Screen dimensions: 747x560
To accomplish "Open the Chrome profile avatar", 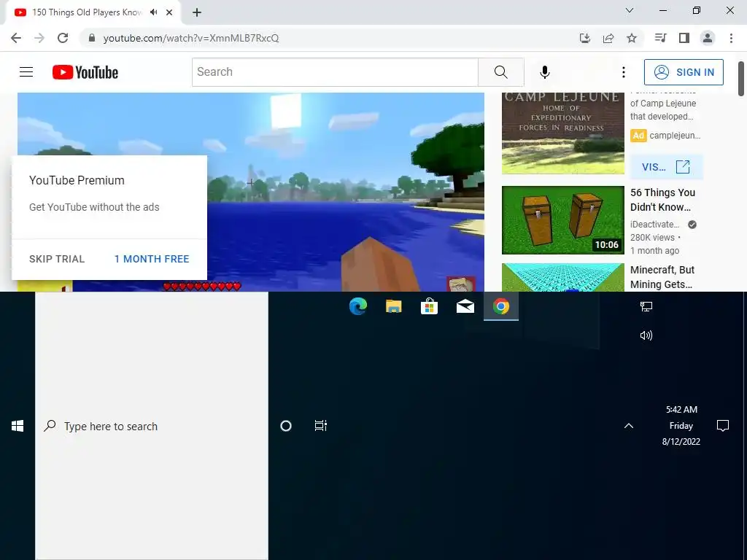I will point(708,38).
